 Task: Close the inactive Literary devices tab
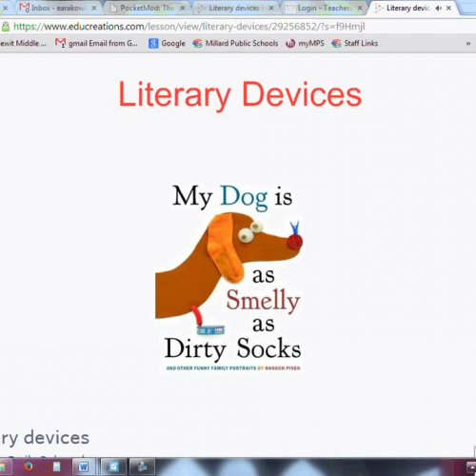[x=271, y=9]
